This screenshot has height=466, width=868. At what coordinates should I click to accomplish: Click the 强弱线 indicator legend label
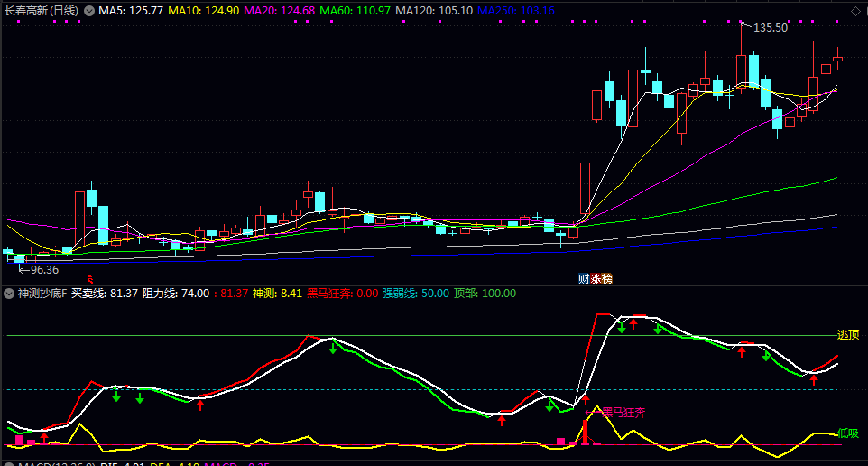point(402,294)
